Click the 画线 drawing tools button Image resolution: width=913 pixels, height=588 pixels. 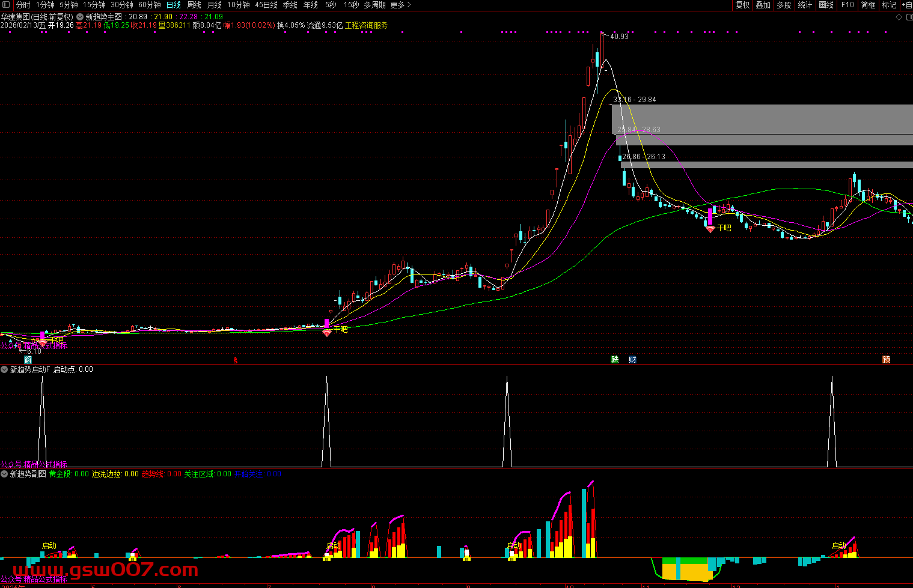tap(826, 5)
